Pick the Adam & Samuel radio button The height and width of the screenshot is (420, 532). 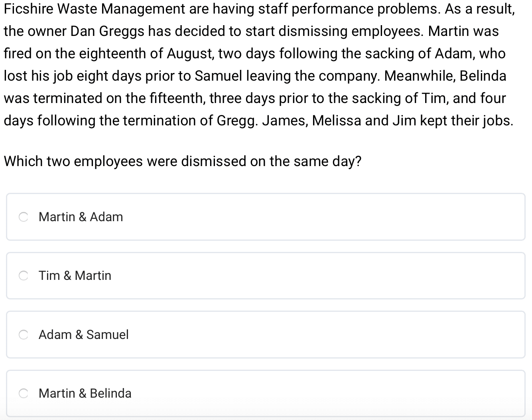pyautogui.click(x=24, y=335)
